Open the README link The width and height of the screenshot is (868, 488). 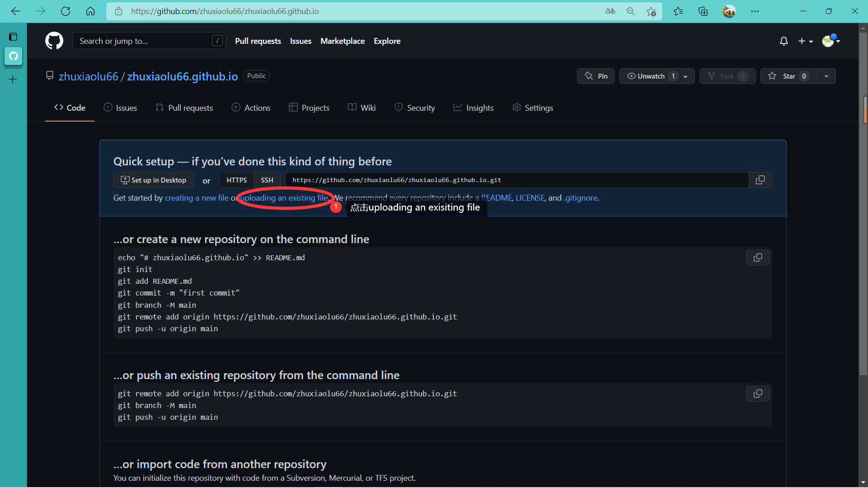[496, 198]
